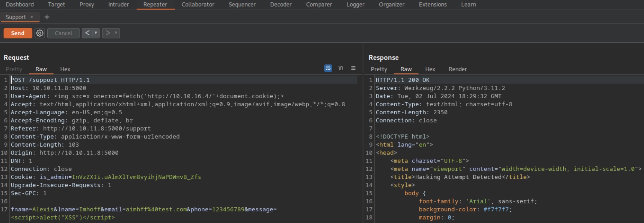This screenshot has width=644, height=223.
Task: Click the Server 'Werkzeug/2.2.2 Python/3.11.2' line
Action: tap(440, 88)
